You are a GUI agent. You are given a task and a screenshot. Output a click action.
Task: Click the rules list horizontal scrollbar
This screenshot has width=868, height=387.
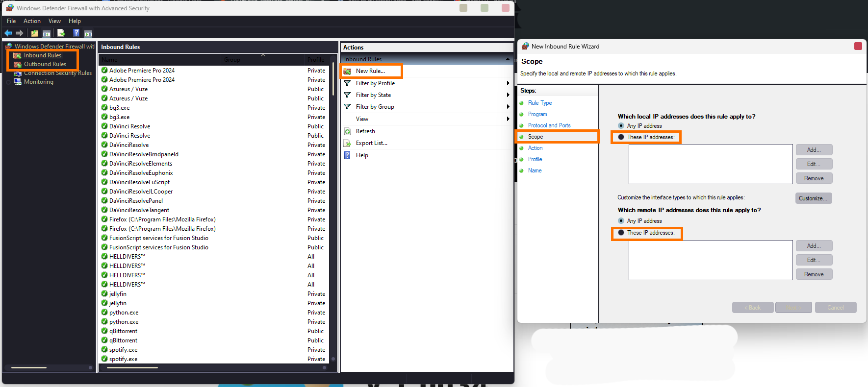(x=132, y=367)
